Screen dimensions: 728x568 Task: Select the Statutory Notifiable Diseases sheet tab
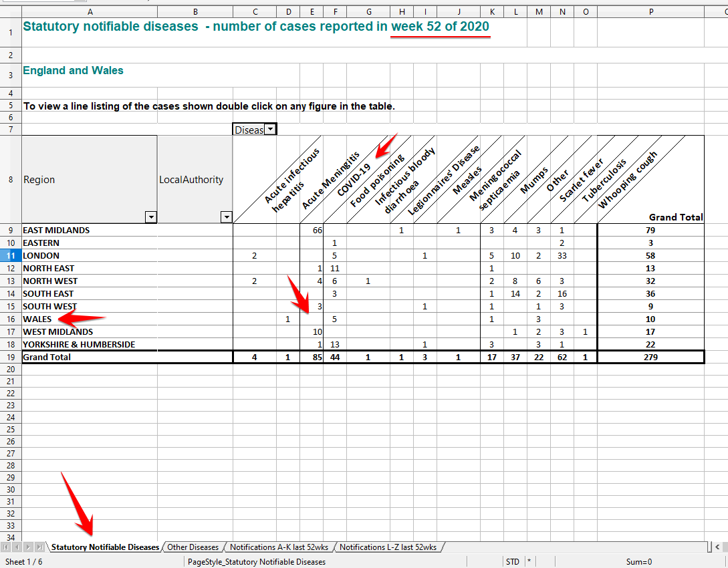105,547
